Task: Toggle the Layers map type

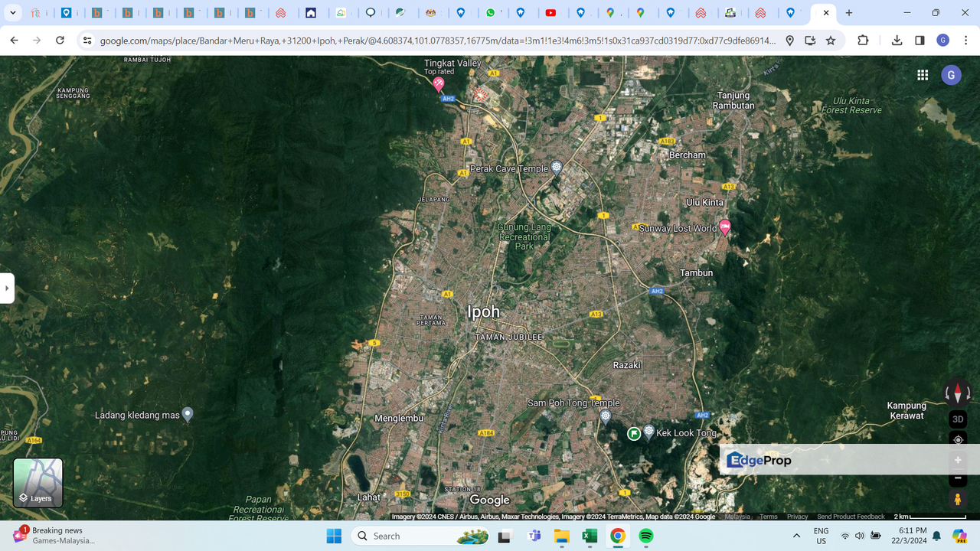Action: click(x=38, y=483)
